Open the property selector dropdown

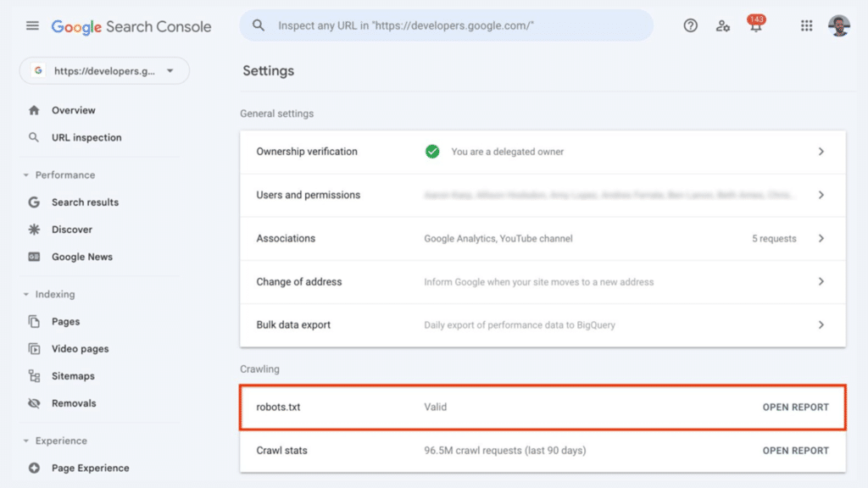(x=104, y=71)
